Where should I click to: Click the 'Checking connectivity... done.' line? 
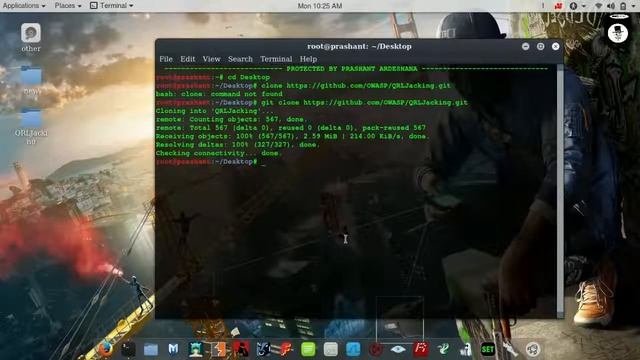point(219,153)
